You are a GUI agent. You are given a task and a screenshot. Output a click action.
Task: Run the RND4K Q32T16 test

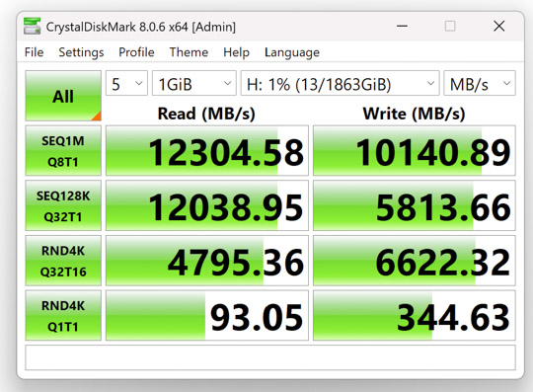pyautogui.click(x=63, y=261)
